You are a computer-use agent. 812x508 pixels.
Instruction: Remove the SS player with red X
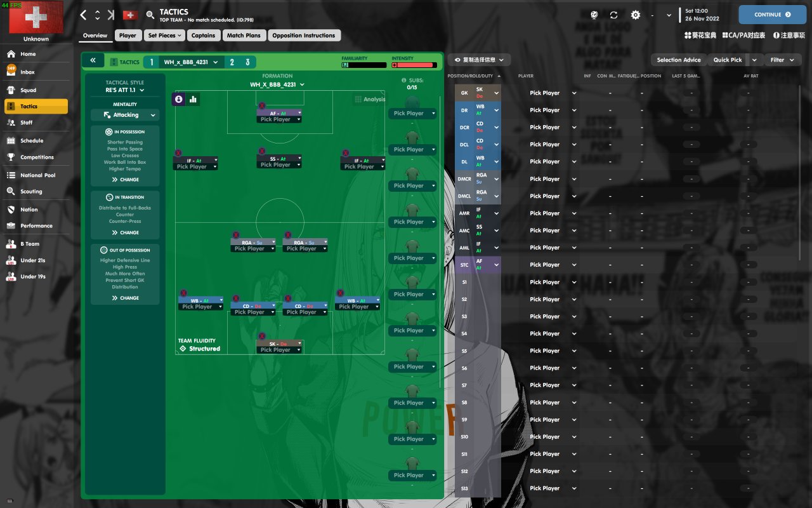tap(261, 151)
